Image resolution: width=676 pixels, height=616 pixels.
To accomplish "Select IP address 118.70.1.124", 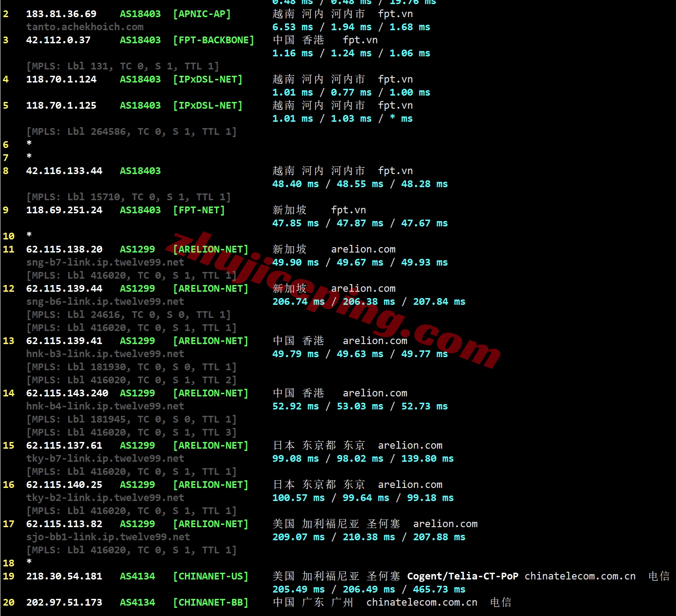I will [x=61, y=79].
